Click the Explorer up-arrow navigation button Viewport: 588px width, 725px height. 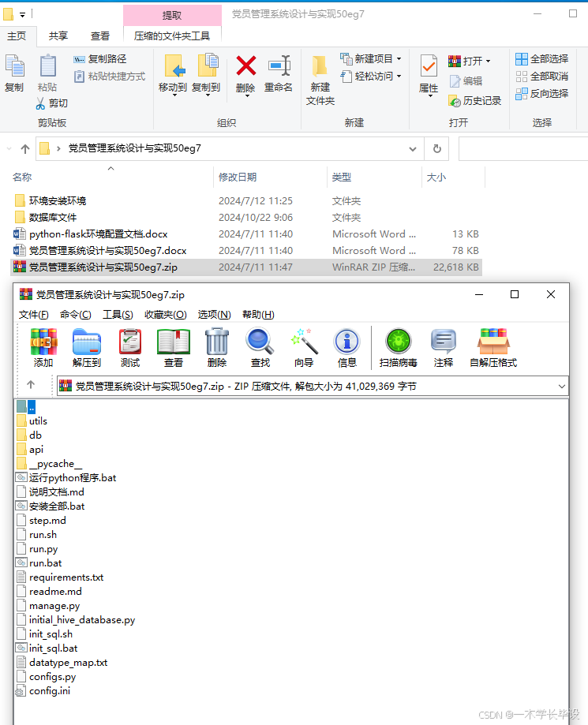coord(25,149)
